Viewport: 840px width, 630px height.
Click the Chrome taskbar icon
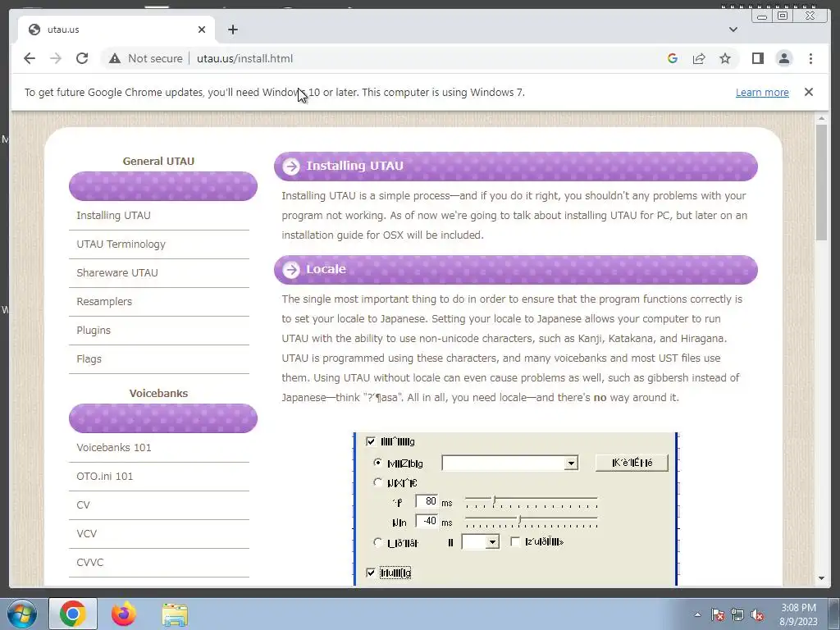[73, 614]
